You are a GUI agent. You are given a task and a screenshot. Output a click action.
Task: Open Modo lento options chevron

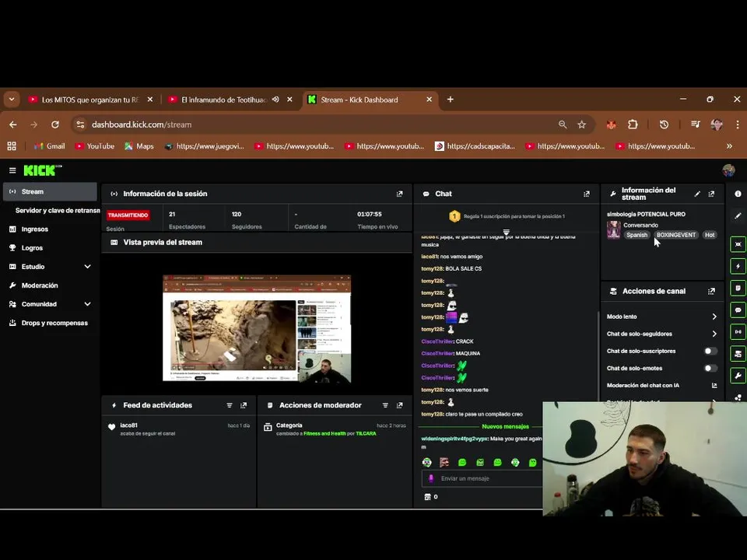tap(714, 317)
